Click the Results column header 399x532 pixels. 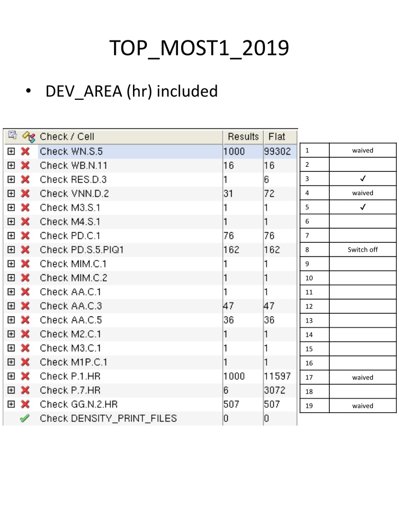coord(243,136)
